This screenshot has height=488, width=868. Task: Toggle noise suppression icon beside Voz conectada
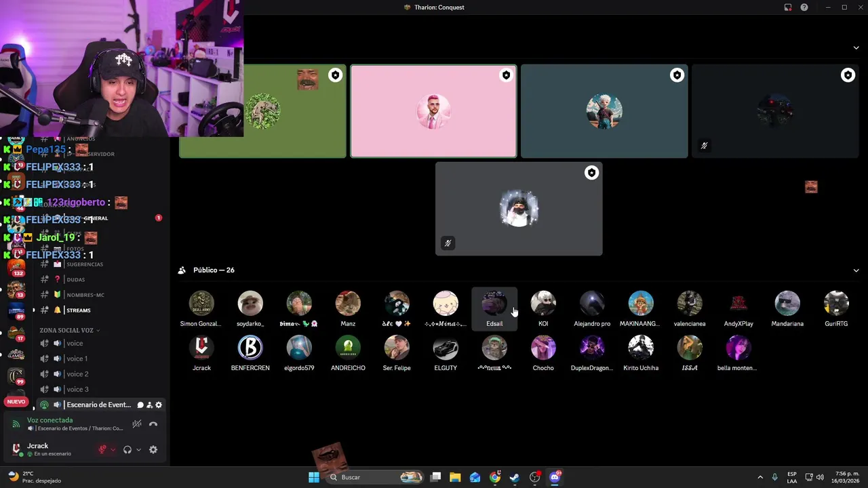point(137,424)
